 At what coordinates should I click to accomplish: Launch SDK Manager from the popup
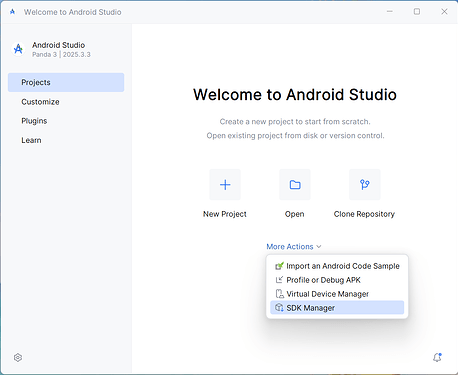pos(337,308)
